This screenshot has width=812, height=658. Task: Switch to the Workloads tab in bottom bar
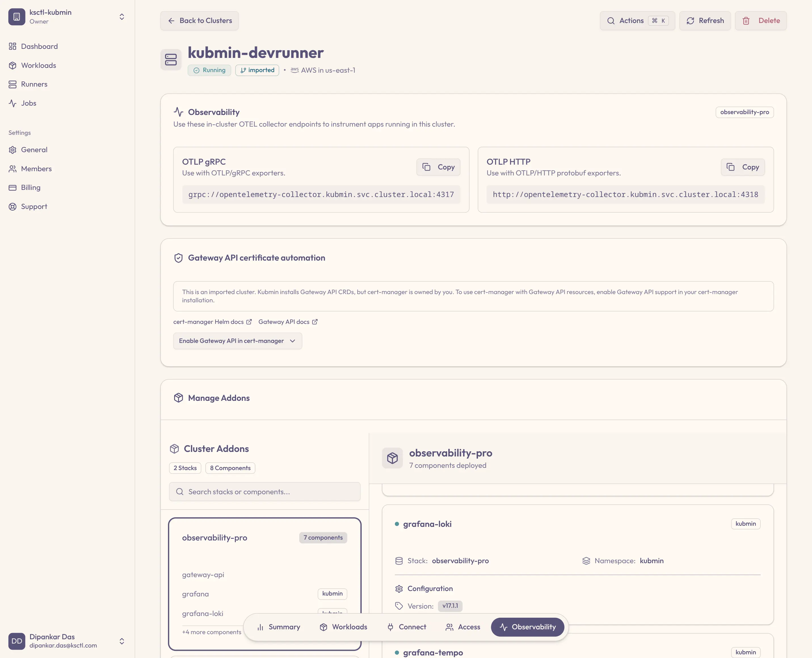pos(344,627)
